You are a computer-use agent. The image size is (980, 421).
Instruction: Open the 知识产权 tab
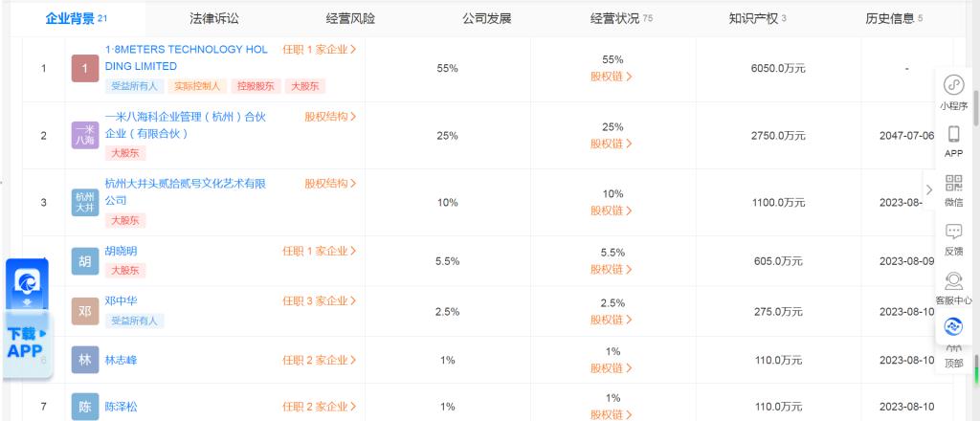click(751, 18)
